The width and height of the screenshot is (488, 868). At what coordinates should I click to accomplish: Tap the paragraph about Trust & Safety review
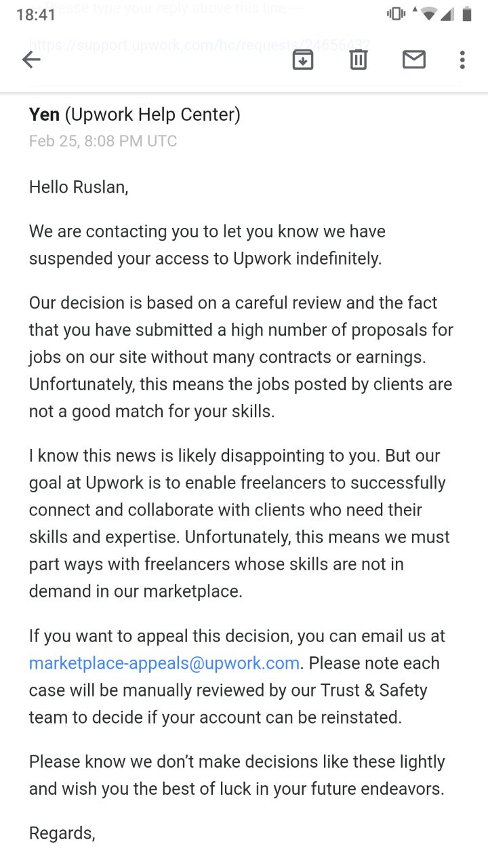coord(237,677)
